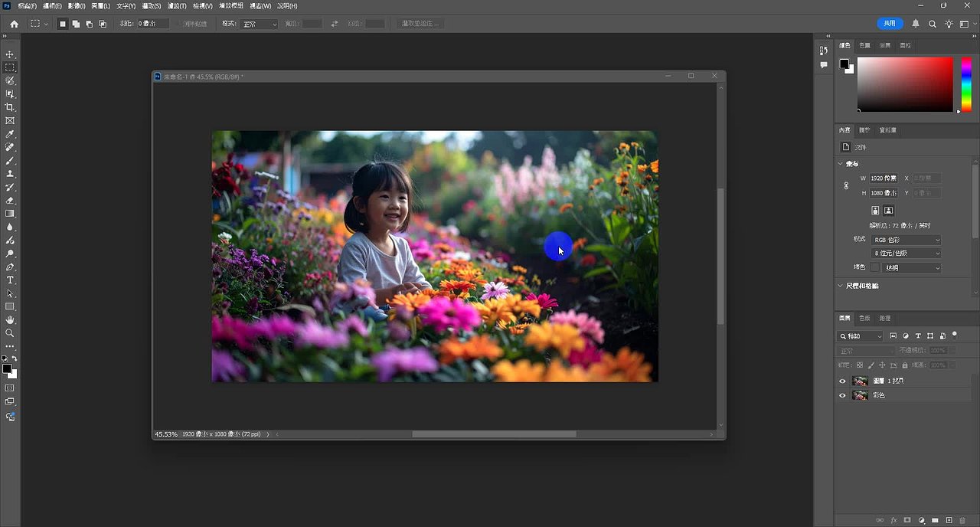Click the blue 共用 share button
The width and height of the screenshot is (980, 527).
pyautogui.click(x=890, y=24)
